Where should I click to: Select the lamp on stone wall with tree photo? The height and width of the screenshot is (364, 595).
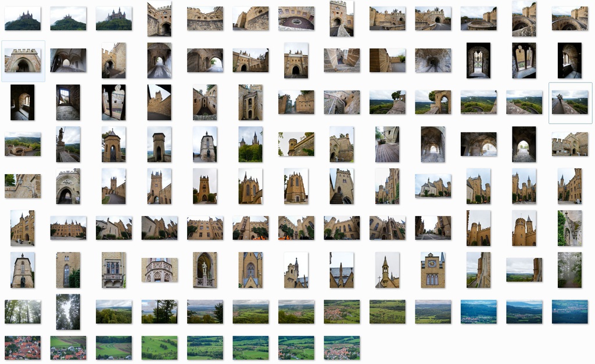point(23,186)
